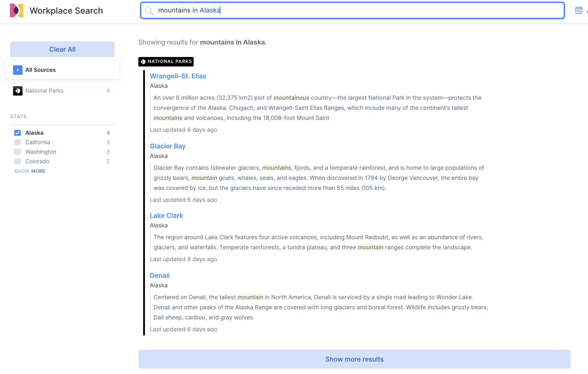Enable the Washington state checkbox
This screenshot has height=374, width=588.
[18, 152]
